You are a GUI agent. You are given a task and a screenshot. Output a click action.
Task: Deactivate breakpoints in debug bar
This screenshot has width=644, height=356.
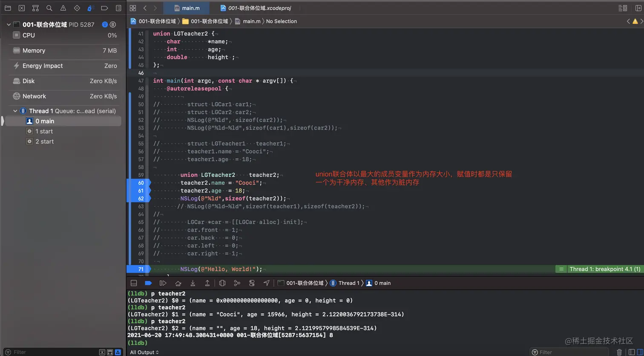coord(148,283)
